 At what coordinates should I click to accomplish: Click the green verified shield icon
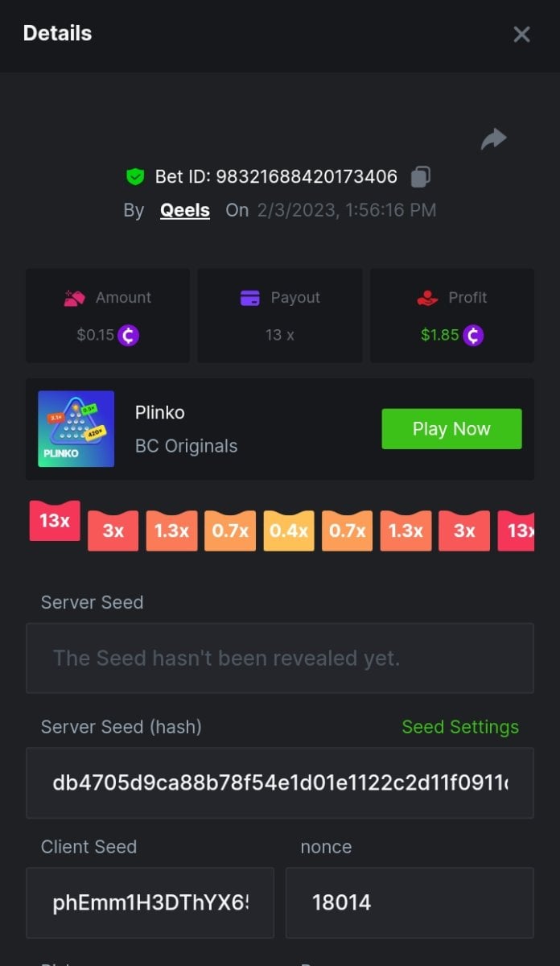pos(135,176)
